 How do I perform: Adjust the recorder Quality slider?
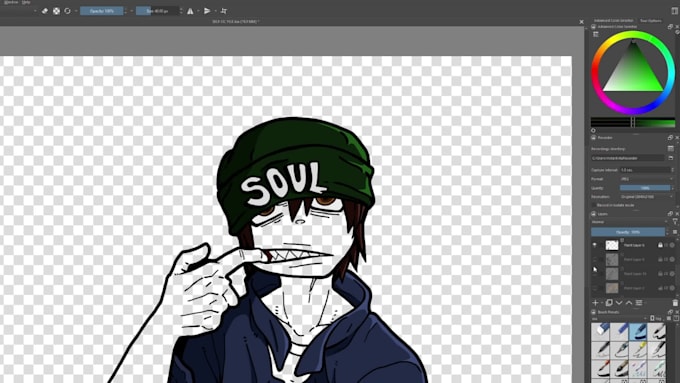(645, 188)
